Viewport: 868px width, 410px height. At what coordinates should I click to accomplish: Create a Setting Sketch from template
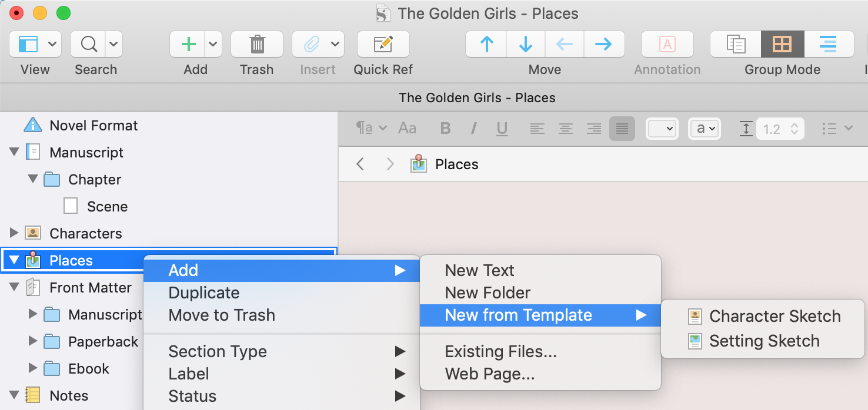[x=764, y=341]
